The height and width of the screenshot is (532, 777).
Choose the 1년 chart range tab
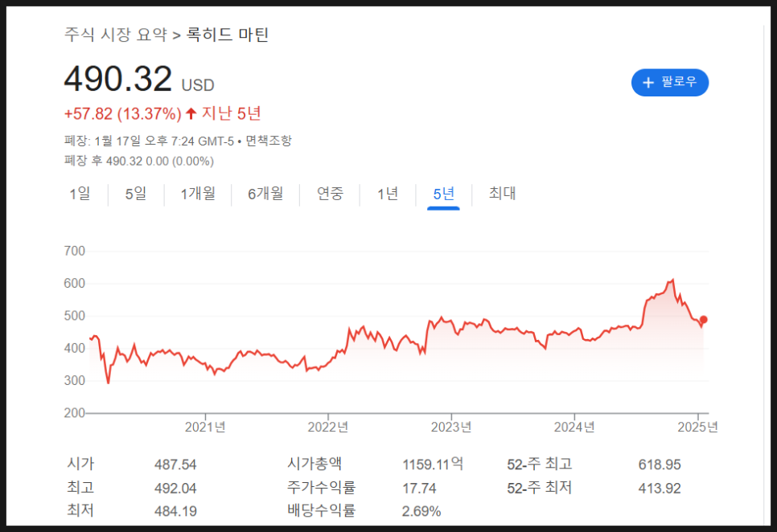point(388,194)
